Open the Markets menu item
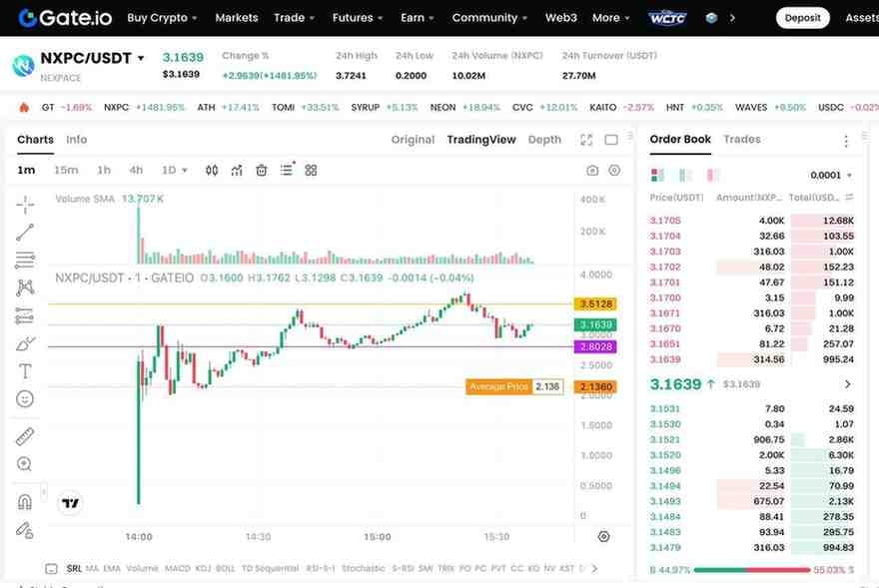 (x=237, y=18)
